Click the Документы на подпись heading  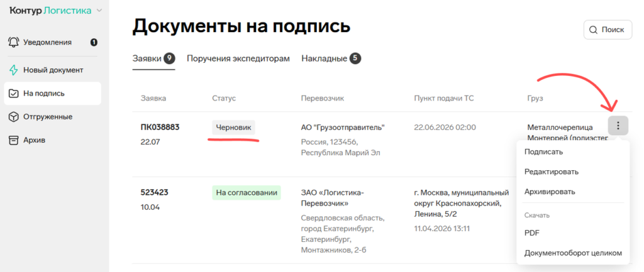(241, 27)
